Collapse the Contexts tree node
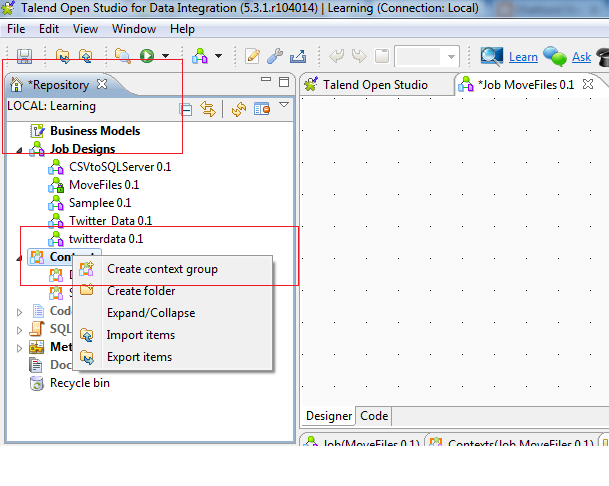The width and height of the screenshot is (609, 486). (x=19, y=258)
